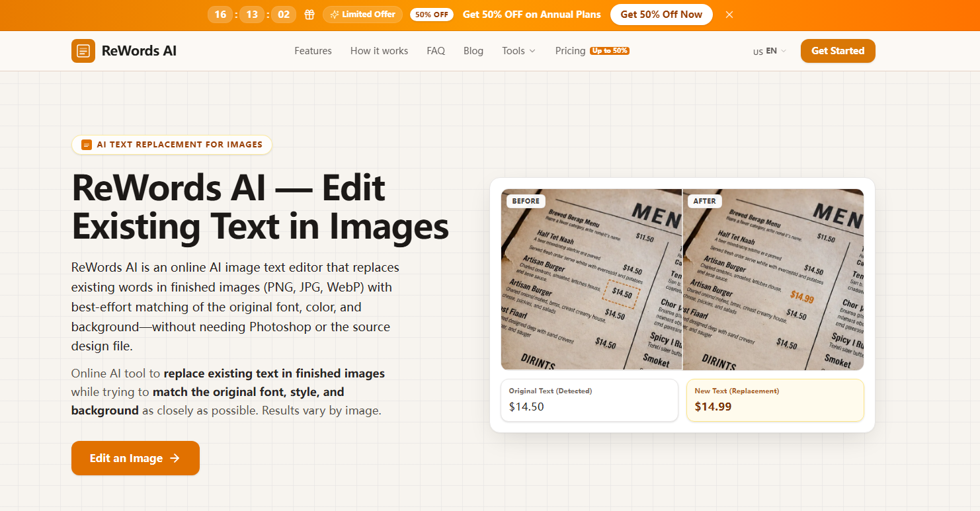Click the gift icon in the promo banner
The height and width of the screenshot is (511, 980).
[309, 15]
